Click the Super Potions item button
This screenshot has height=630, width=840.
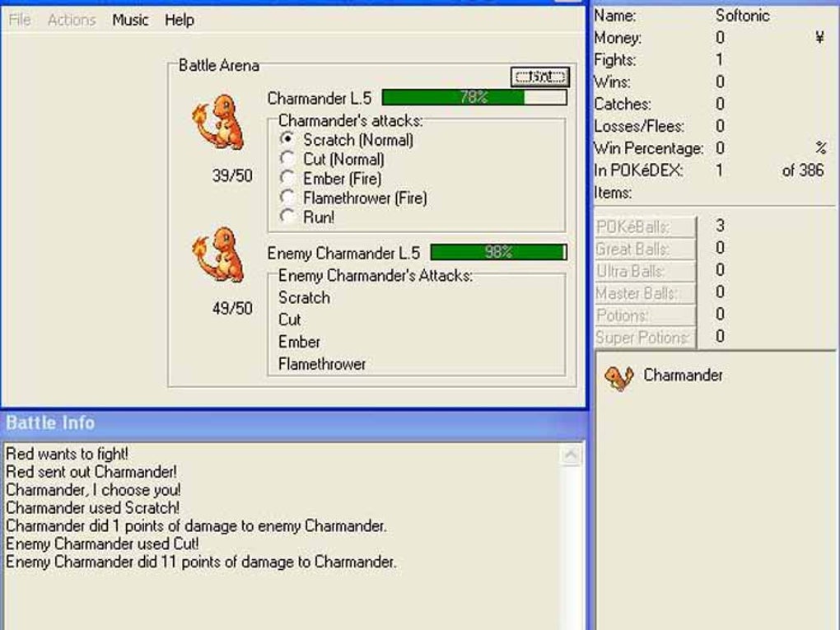[646, 338]
